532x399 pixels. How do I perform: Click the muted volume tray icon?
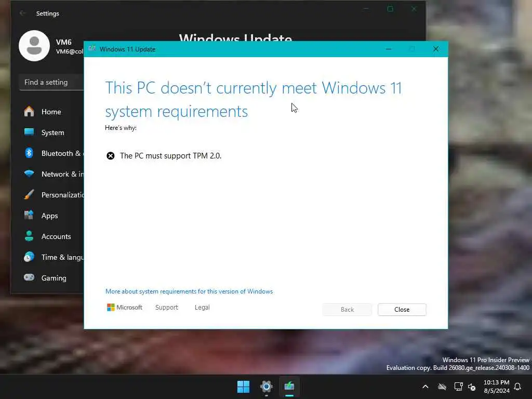[472, 387]
